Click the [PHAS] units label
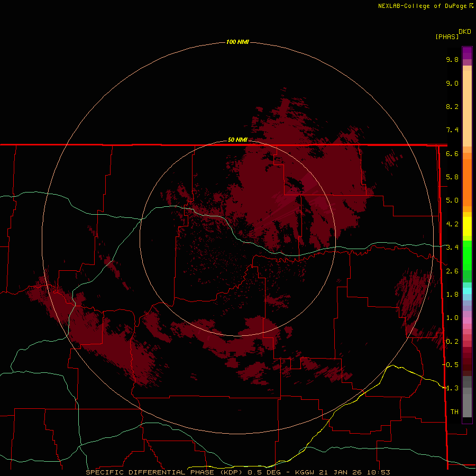This screenshot has width=476, height=476. 447,37
